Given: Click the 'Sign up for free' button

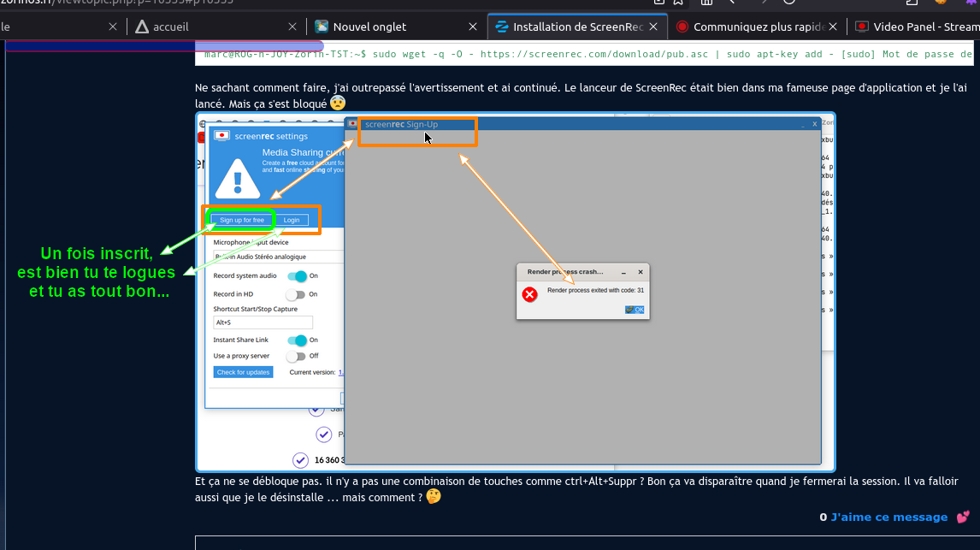Looking at the screenshot, I should point(242,220).
